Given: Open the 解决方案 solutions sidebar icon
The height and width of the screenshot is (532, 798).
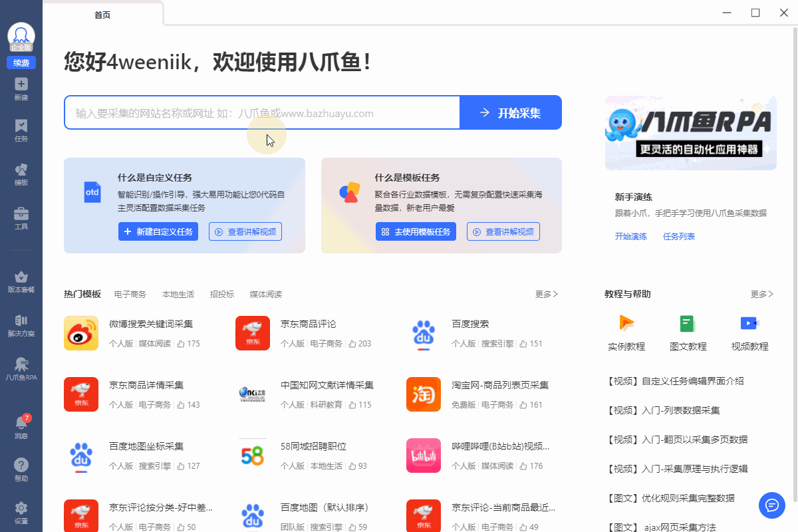Looking at the screenshot, I should point(21,325).
